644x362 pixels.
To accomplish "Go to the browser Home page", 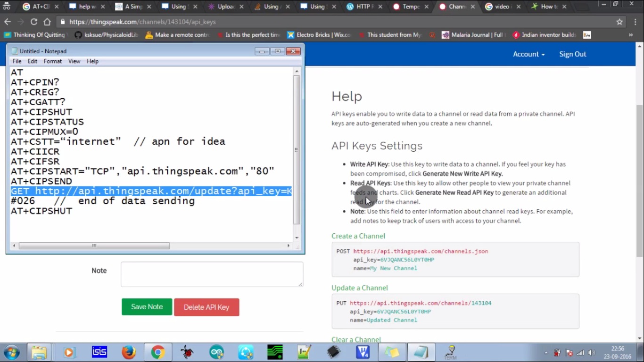I will pyautogui.click(x=47, y=22).
